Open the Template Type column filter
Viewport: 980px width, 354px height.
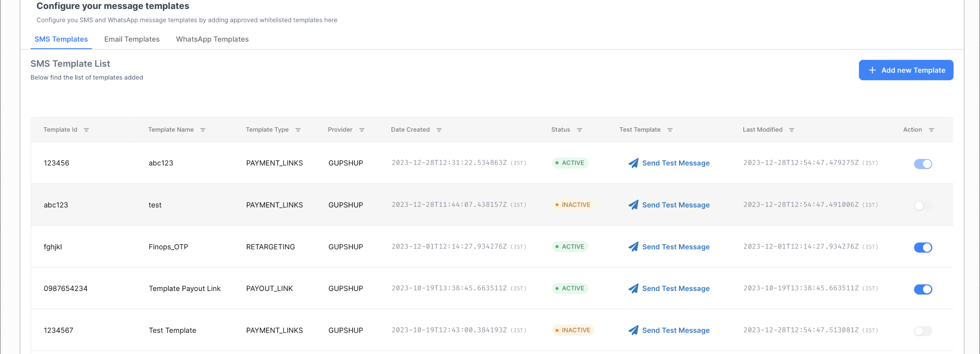[298, 130]
